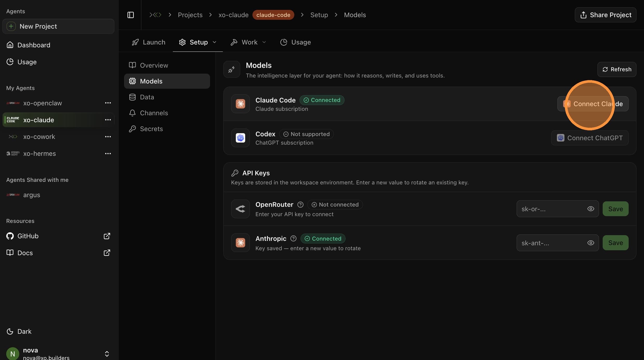Click the Setup breadcrumb link
The height and width of the screenshot is (360, 644).
(x=319, y=15)
